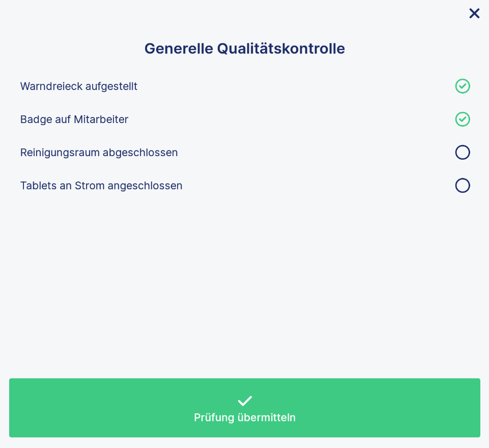
Task: Click the empty circle icon beside Tablets an Strom
Action: 463,186
